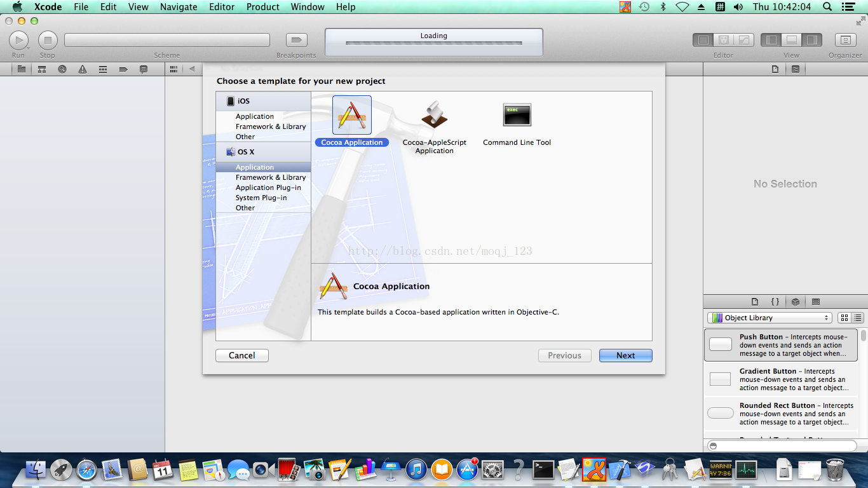This screenshot has height=488, width=868.
Task: Click the Run button in Xcode toolbar
Action: [18, 41]
